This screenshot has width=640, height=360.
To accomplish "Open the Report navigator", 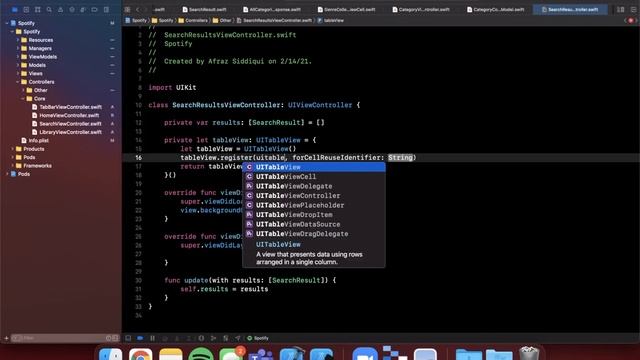I will [106, 9].
